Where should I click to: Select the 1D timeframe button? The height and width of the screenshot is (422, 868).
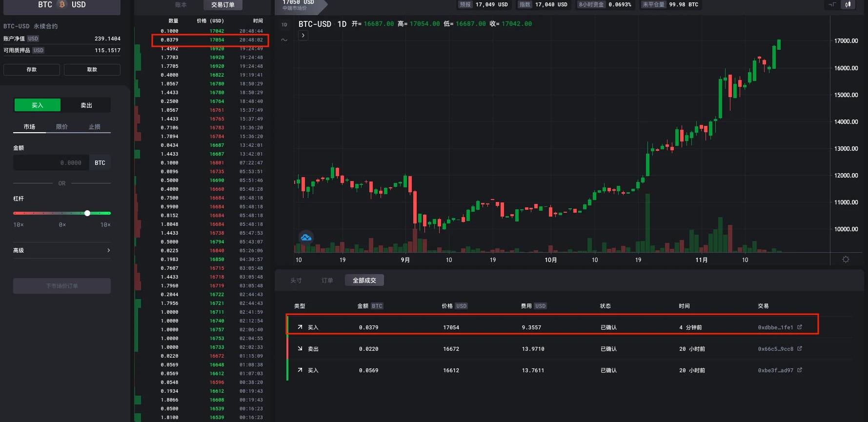(284, 24)
